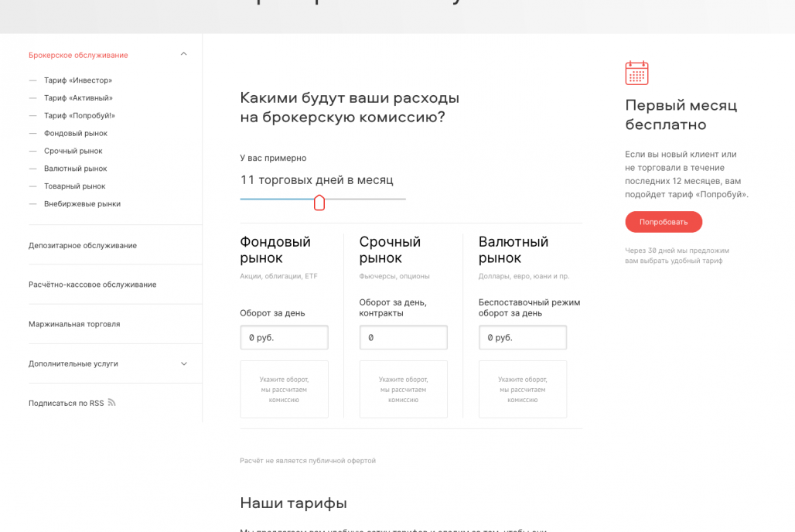Collapse the Брокерское обслуживание section chevron
The height and width of the screenshot is (532, 795).
183,54
